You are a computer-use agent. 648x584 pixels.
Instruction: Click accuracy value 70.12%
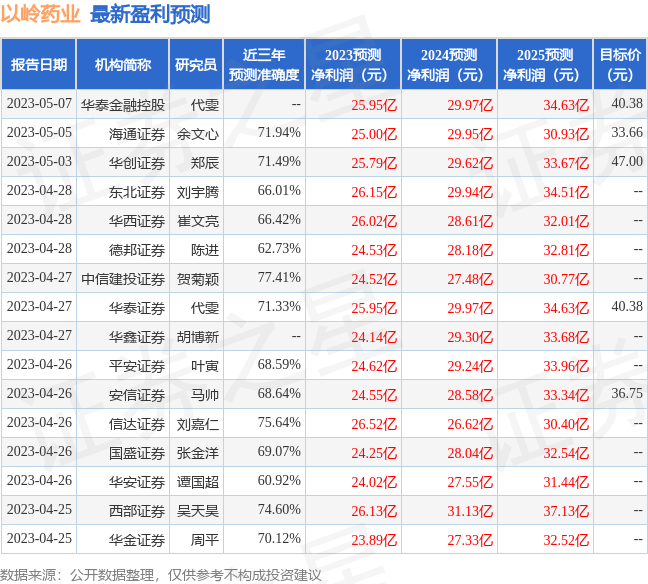click(x=279, y=539)
